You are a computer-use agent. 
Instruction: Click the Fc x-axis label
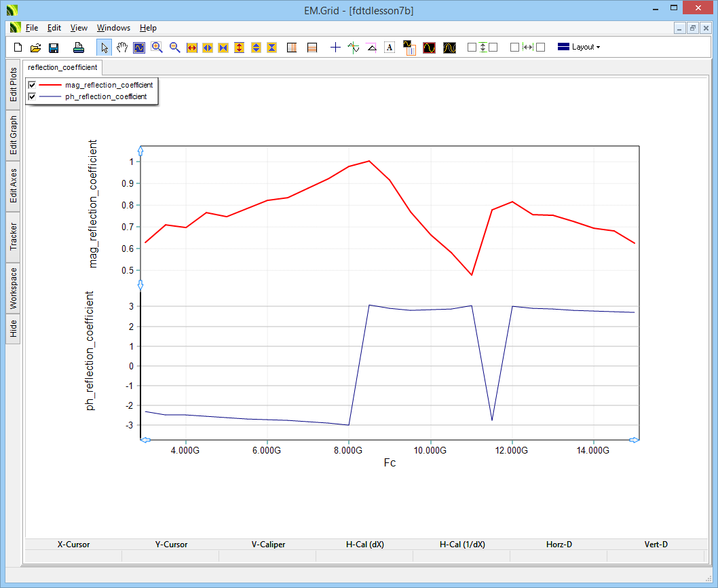tap(390, 463)
